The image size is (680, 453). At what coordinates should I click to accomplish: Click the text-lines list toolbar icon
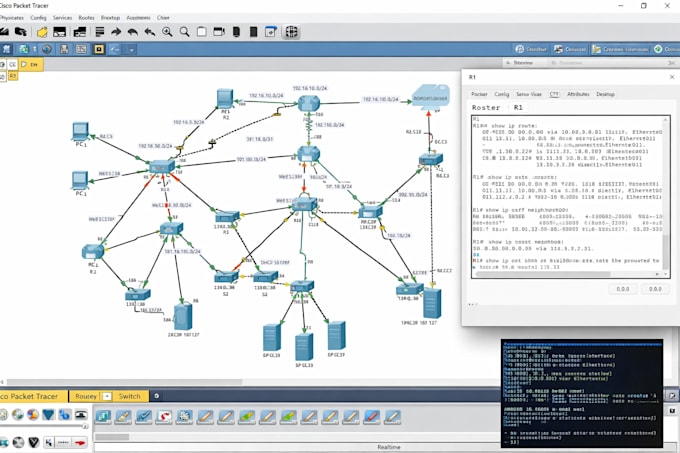100,32
